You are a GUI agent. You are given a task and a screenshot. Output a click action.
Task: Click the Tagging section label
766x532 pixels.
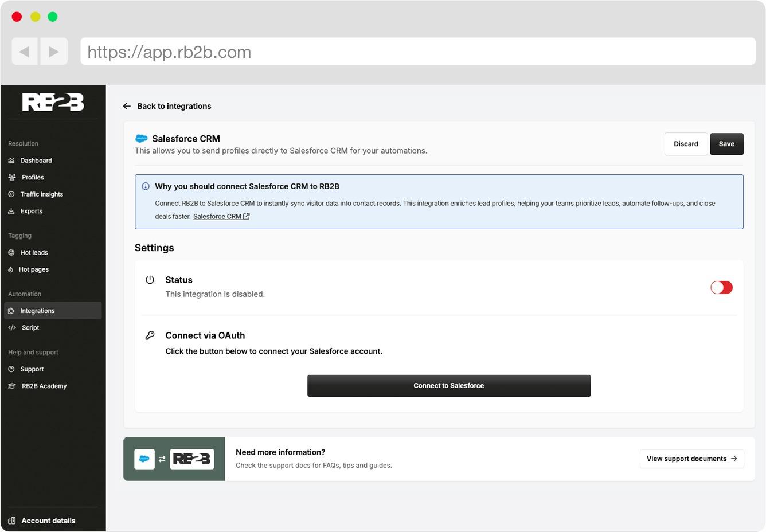pos(20,236)
